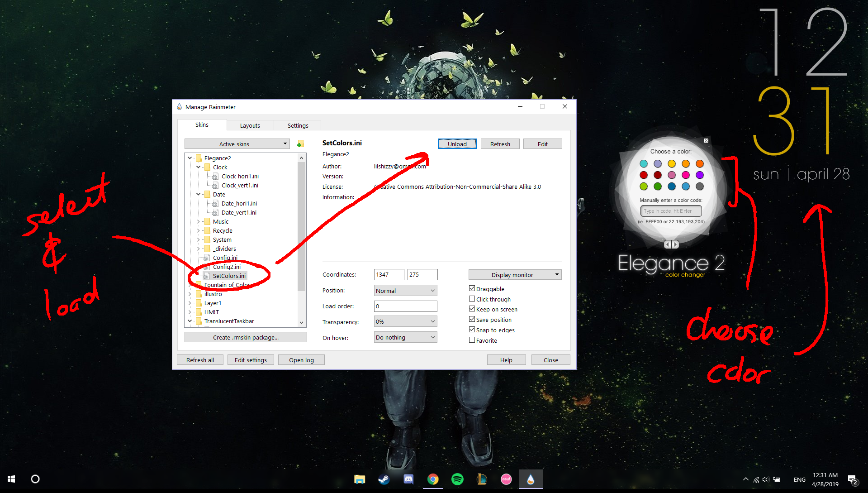Check the Favorite checkbox

(x=472, y=340)
